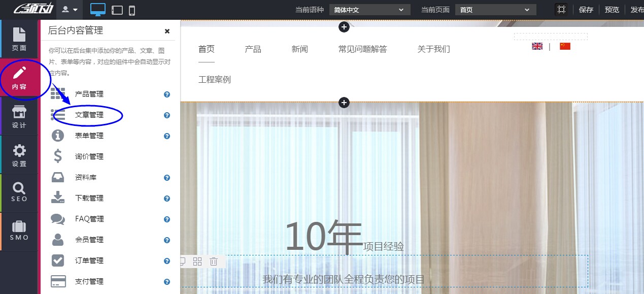The image size is (644, 294).
Task: Select the UK flag language switch
Action: [x=537, y=46]
